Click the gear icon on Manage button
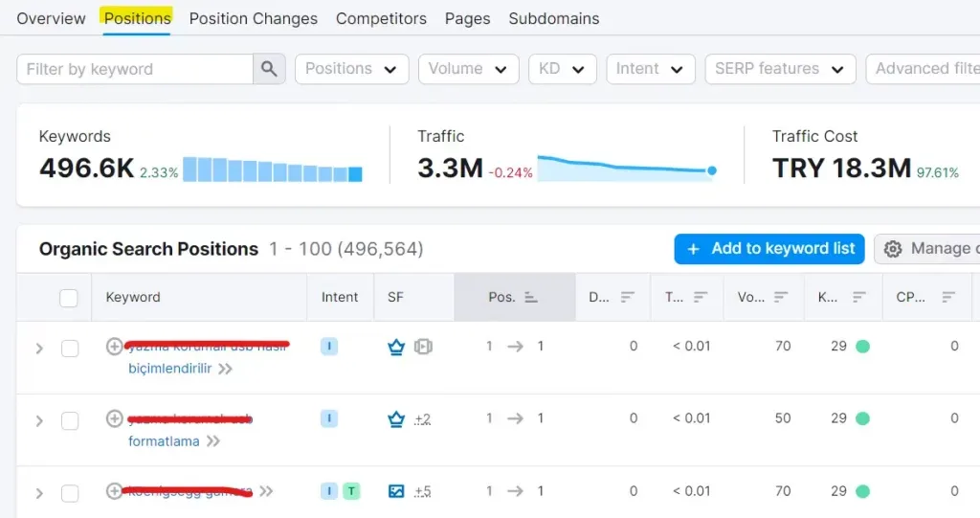This screenshot has width=980, height=518. (893, 249)
